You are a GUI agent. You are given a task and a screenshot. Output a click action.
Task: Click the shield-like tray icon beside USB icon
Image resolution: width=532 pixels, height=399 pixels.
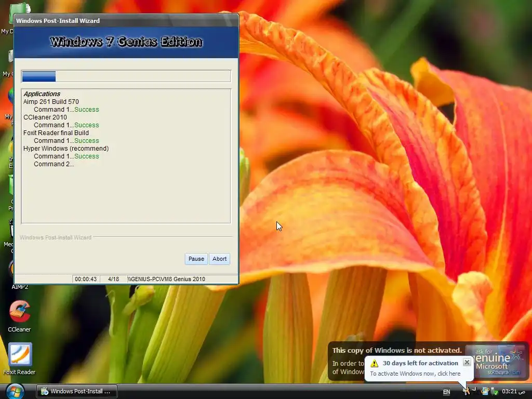(x=485, y=391)
